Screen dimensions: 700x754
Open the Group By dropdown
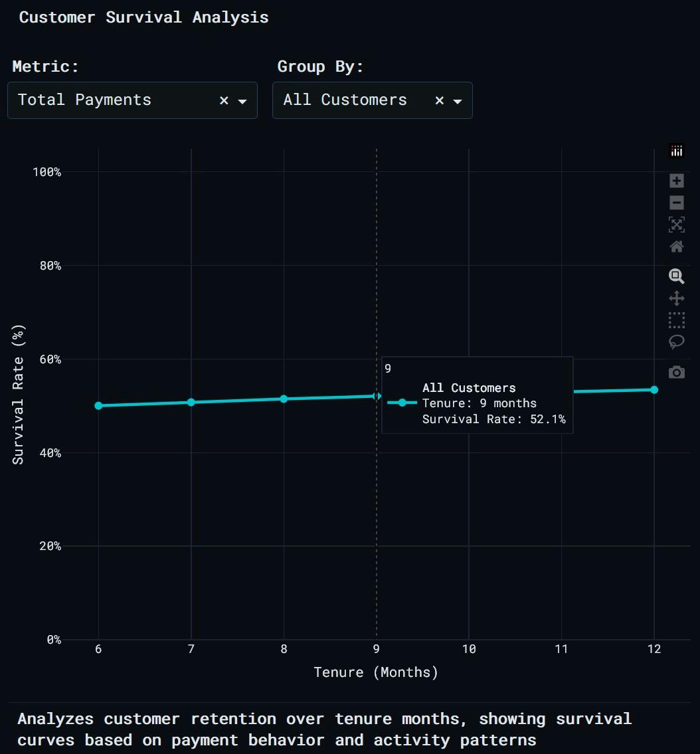[x=456, y=101]
